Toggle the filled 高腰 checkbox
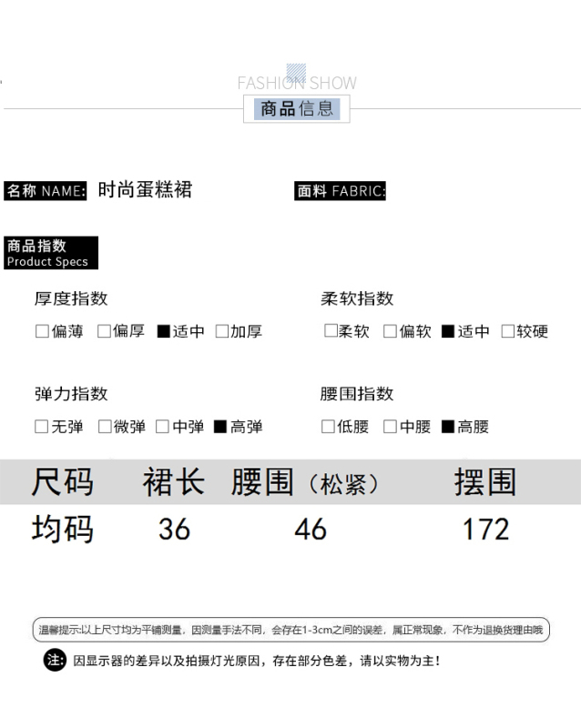 (x=448, y=426)
